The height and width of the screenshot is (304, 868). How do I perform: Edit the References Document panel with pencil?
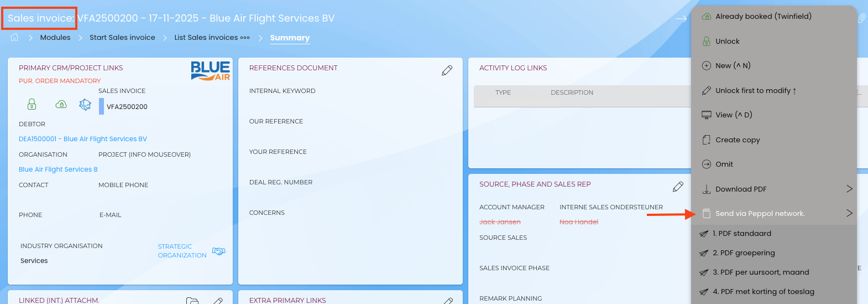(447, 70)
